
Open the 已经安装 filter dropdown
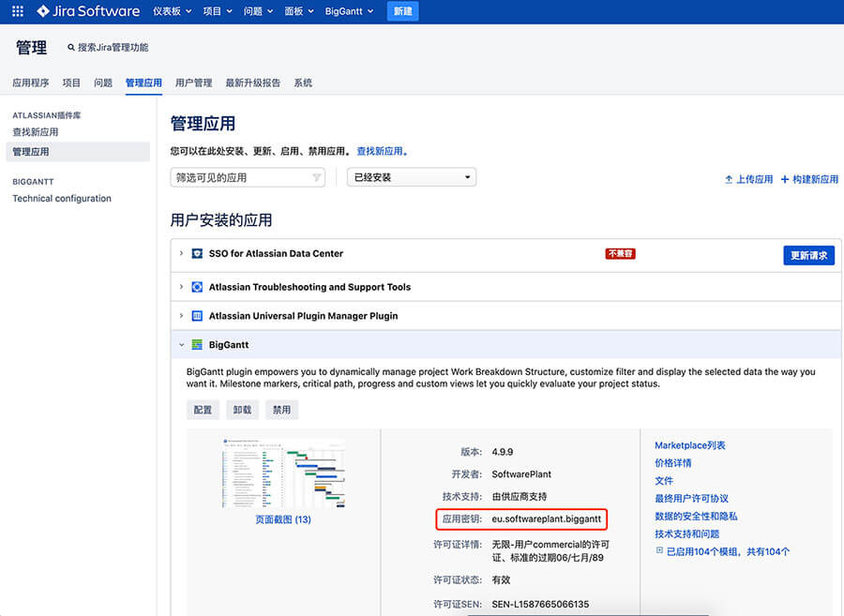coord(412,177)
